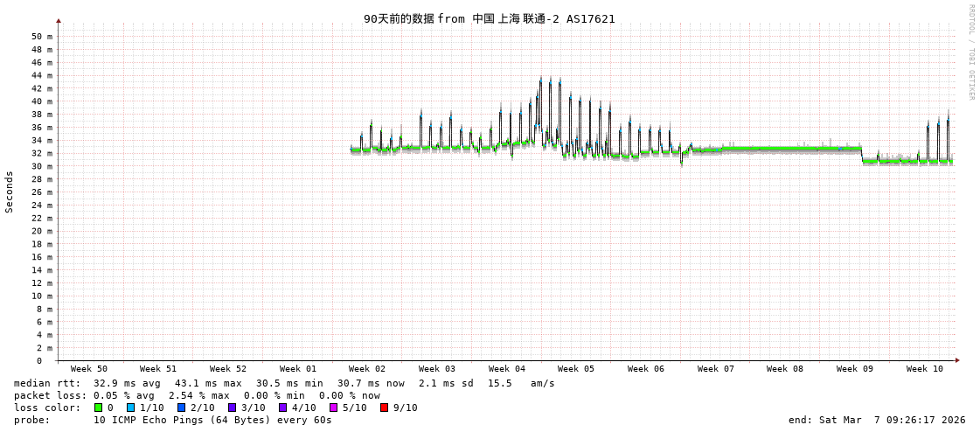Click the Week 08 x-axis label
Screen dimensions: 980x432
click(x=785, y=369)
